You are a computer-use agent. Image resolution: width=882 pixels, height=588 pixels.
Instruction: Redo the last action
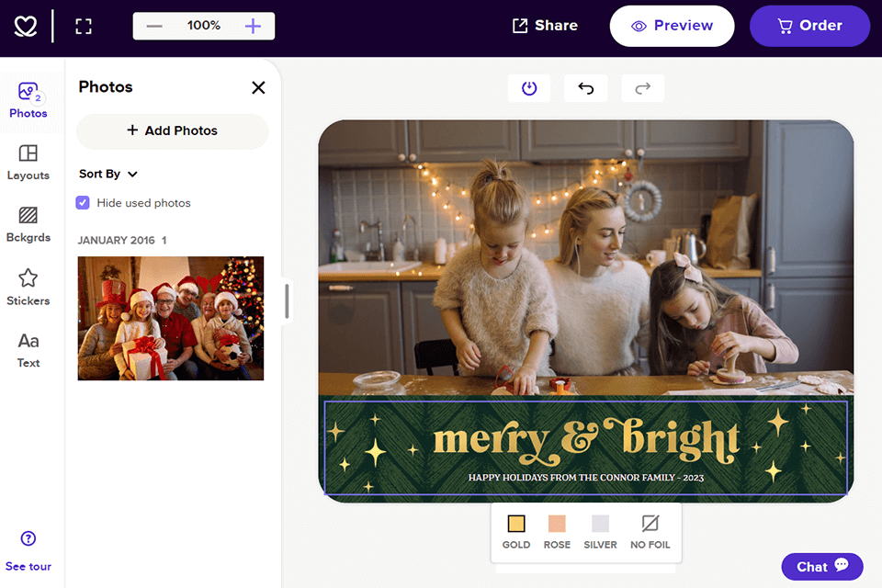tap(642, 88)
